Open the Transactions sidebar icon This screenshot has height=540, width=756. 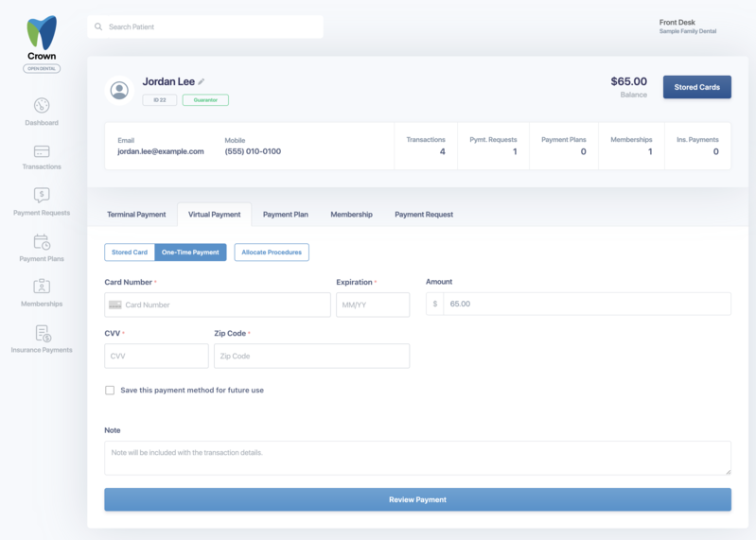42,151
